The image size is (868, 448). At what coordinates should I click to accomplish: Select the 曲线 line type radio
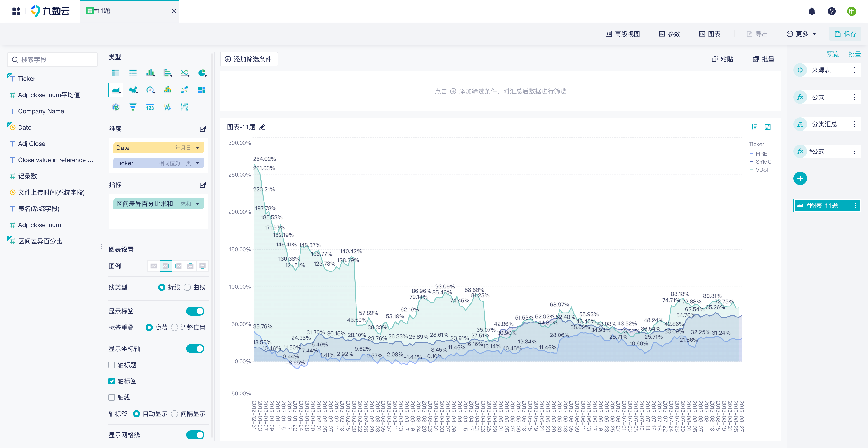click(187, 287)
